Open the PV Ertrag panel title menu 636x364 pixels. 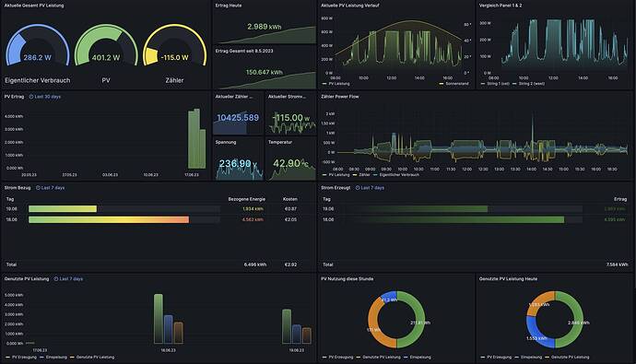coord(14,97)
